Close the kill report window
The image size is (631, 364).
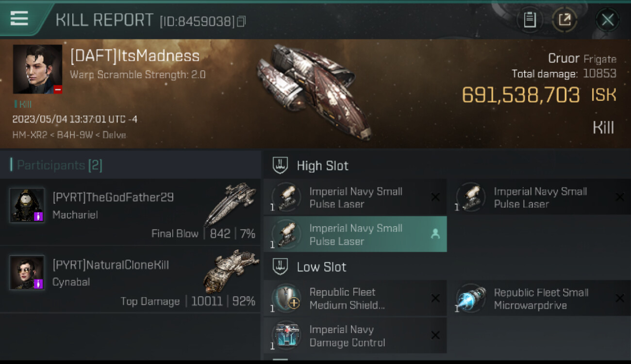tap(607, 20)
